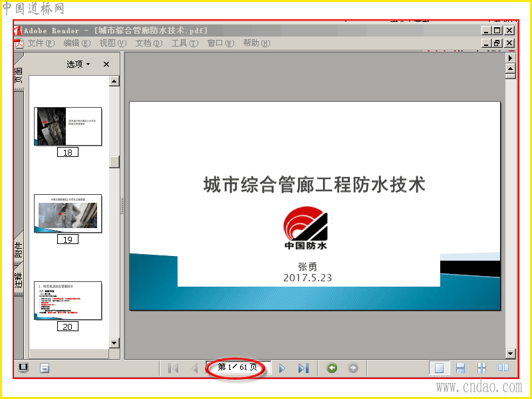Go to next page arrow
Screen dimensions: 532x399
pos(282,368)
